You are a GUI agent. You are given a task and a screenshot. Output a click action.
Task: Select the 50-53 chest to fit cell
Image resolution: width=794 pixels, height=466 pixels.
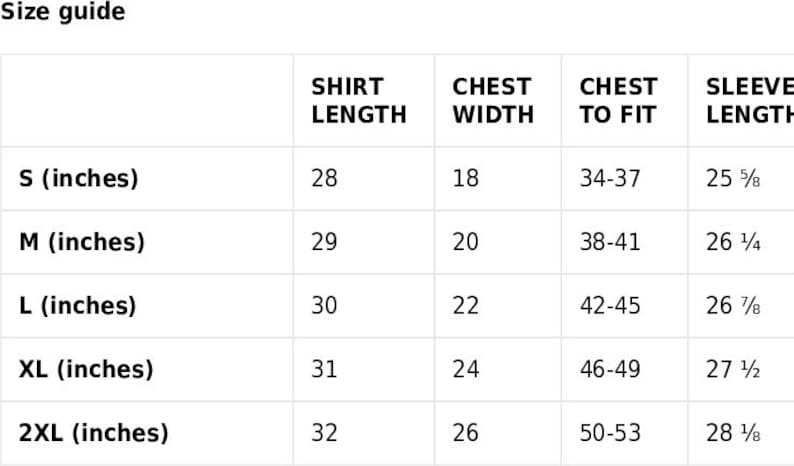[610, 433]
